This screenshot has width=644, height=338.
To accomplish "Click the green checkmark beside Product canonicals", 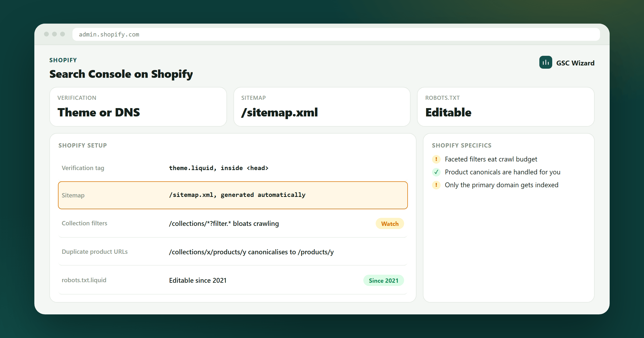I will [x=436, y=172].
